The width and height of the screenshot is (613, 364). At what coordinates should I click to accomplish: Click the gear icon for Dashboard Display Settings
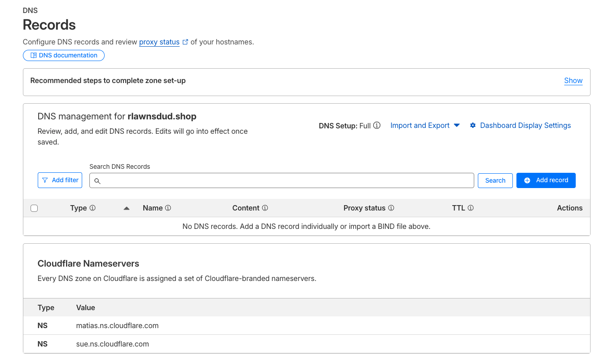coord(473,126)
